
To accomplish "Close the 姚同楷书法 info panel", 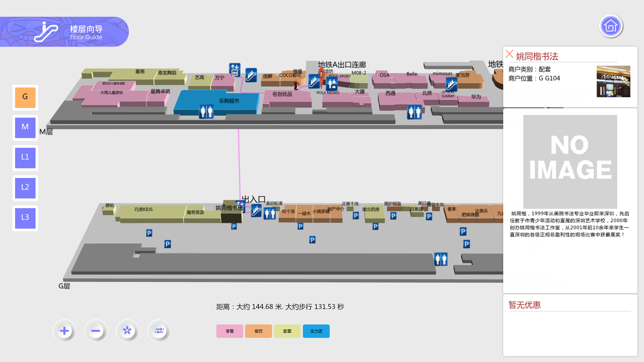I will click(x=509, y=54).
